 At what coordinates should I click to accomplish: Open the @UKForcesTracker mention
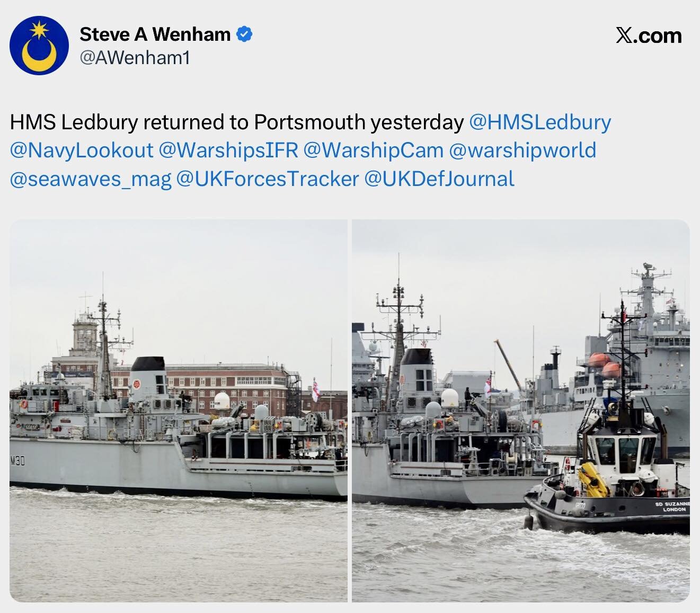pyautogui.click(x=268, y=179)
